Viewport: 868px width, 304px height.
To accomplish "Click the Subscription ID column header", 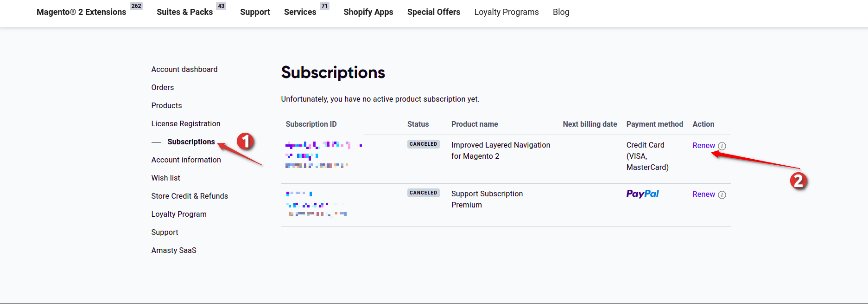I will coord(311,124).
